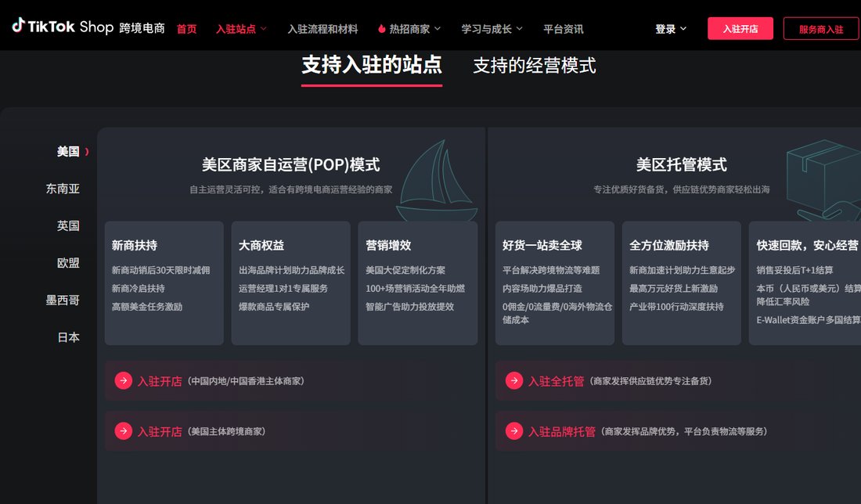This screenshot has width=861, height=504.
Task: Click text 新商加速计划助力生意起步
Action: (x=683, y=269)
